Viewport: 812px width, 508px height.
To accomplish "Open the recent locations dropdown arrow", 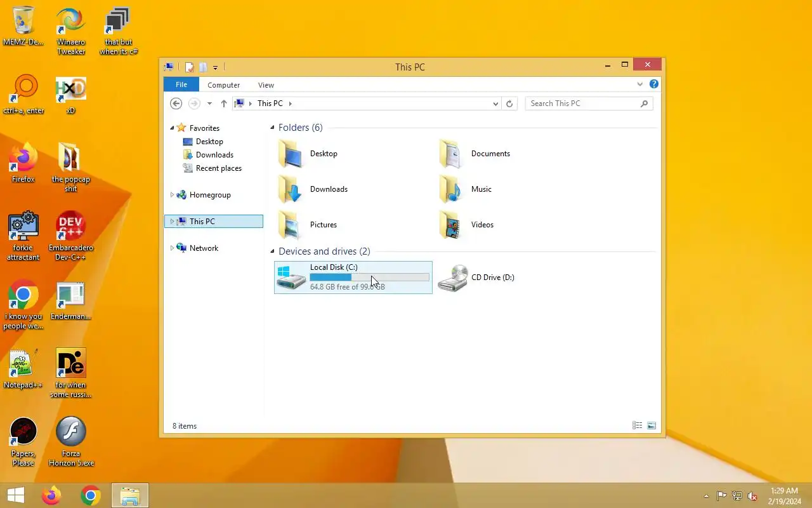I will pos(209,104).
